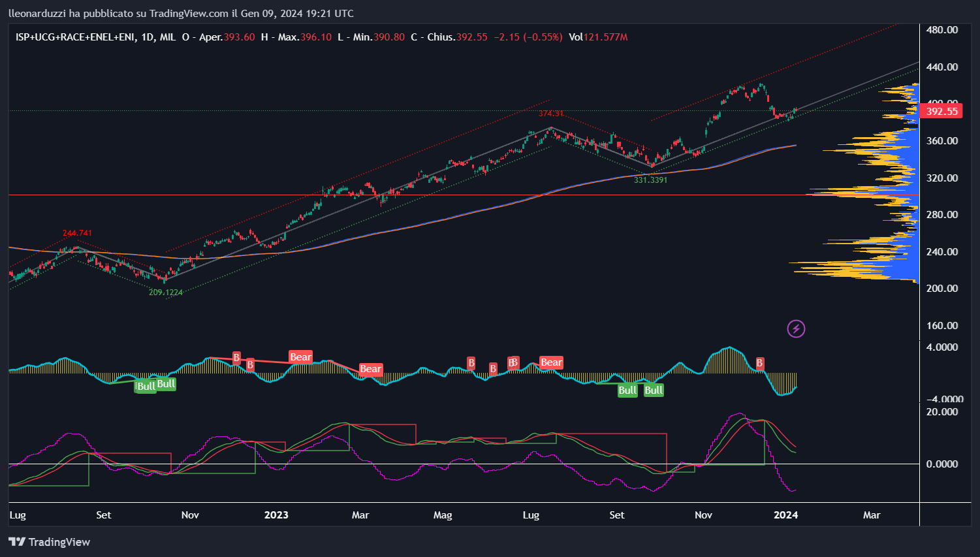
Task: Click the 360.00 price axis label
Action: (942, 140)
